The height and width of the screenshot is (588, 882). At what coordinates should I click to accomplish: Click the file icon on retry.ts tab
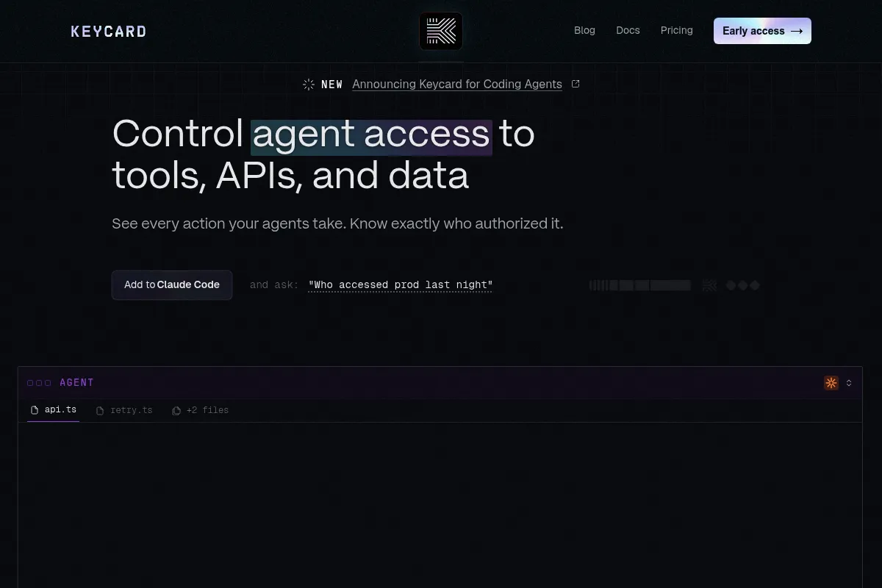[100, 411]
